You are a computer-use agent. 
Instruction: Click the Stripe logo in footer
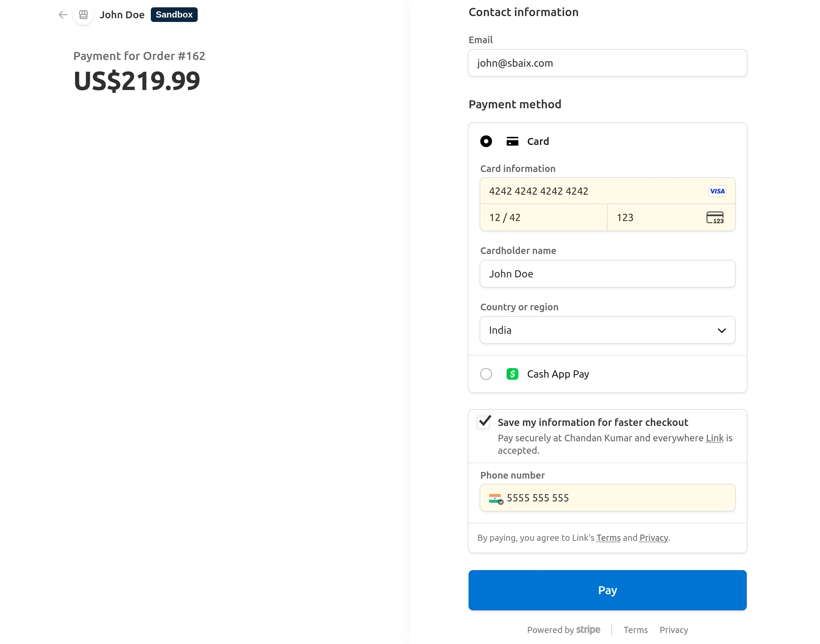(x=588, y=630)
